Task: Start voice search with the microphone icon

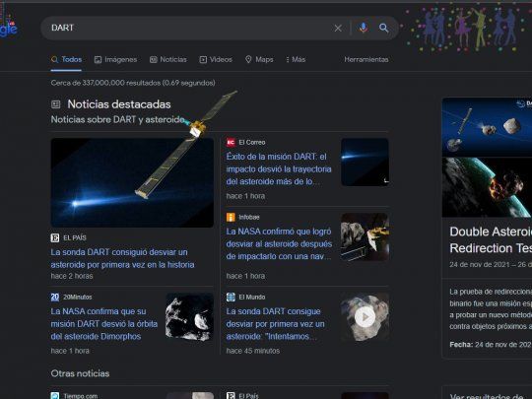Action: pyautogui.click(x=364, y=28)
